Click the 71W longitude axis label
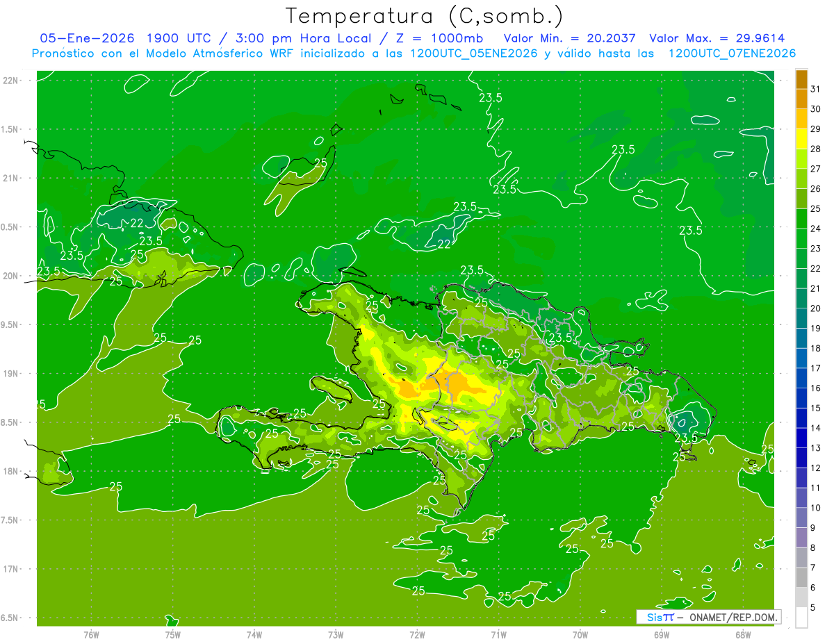The width and height of the screenshot is (834, 644). tap(498, 634)
